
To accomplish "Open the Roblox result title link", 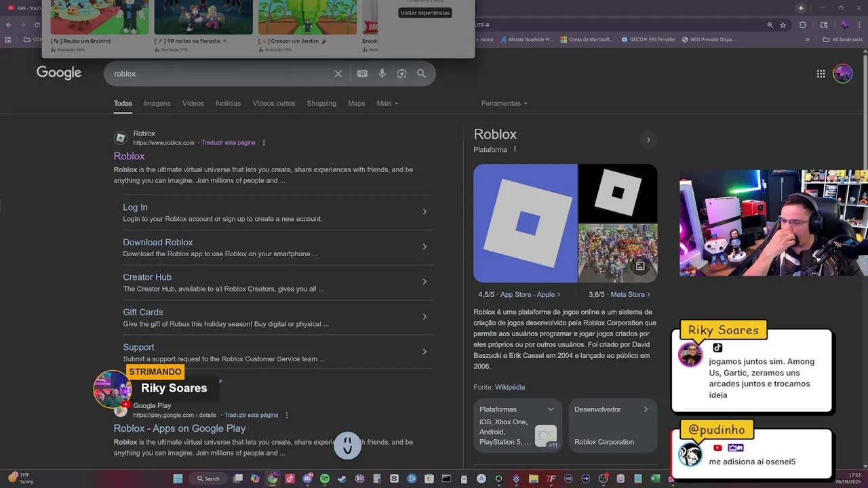I will pos(129,157).
